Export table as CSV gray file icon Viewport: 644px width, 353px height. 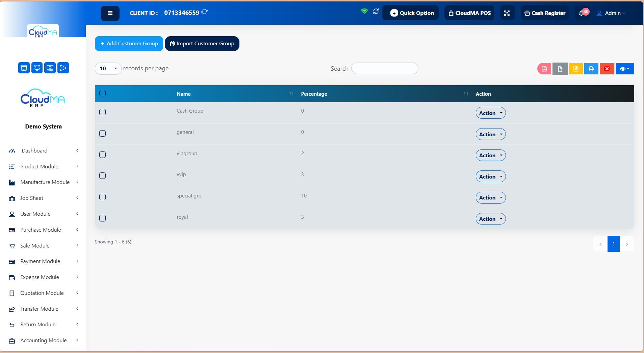click(560, 69)
